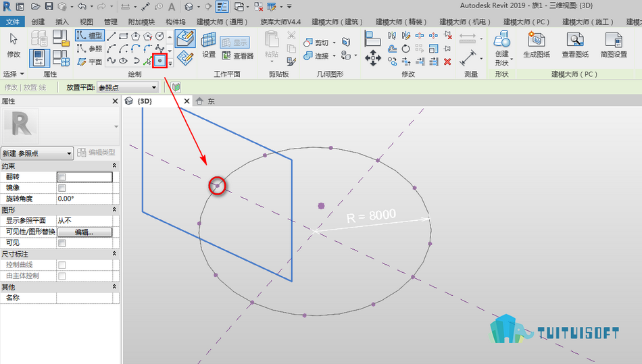Viewport: 642px width, 364px height.
Task: Toggle the 镜像 checkbox
Action: tap(61, 188)
